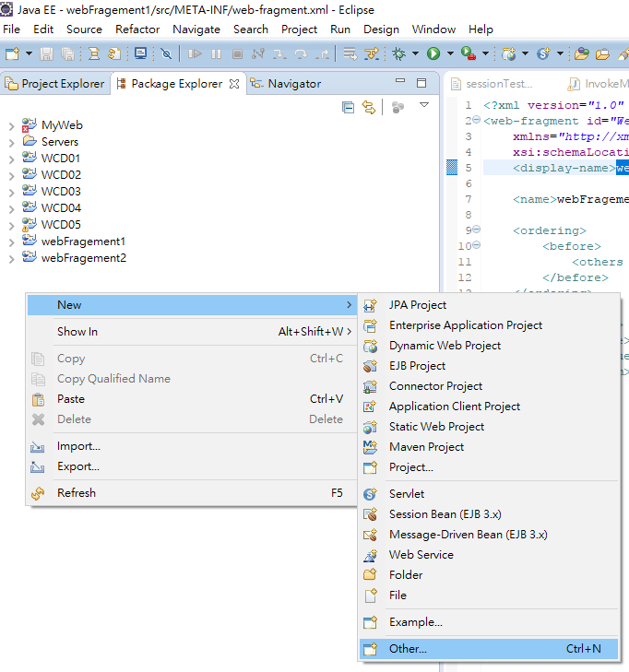Switch to the Project Explorer tab
The image size is (629, 672).
point(54,84)
